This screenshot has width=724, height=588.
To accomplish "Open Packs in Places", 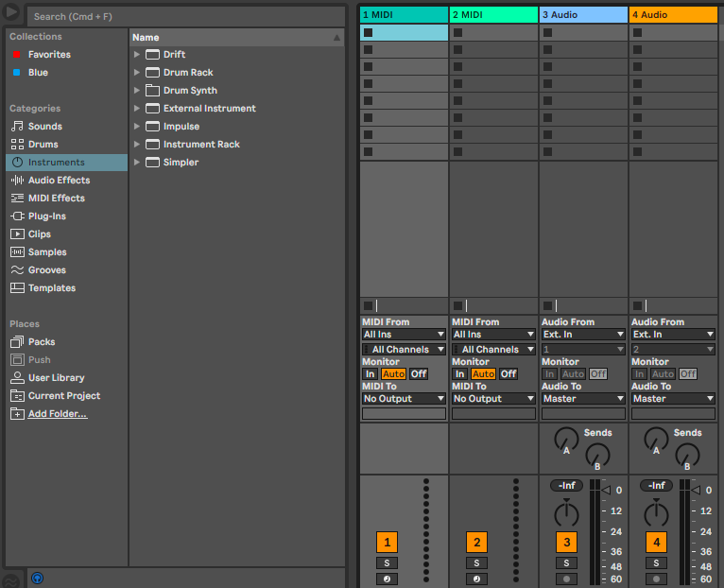I will point(41,342).
